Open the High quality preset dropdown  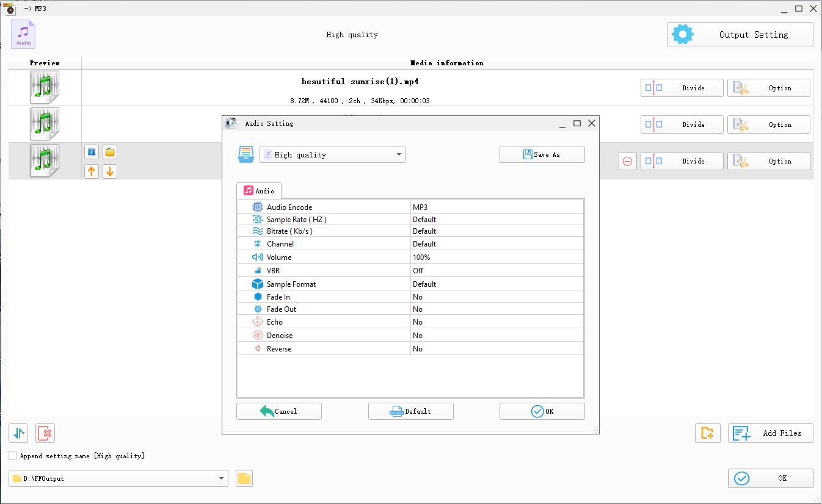tap(333, 154)
